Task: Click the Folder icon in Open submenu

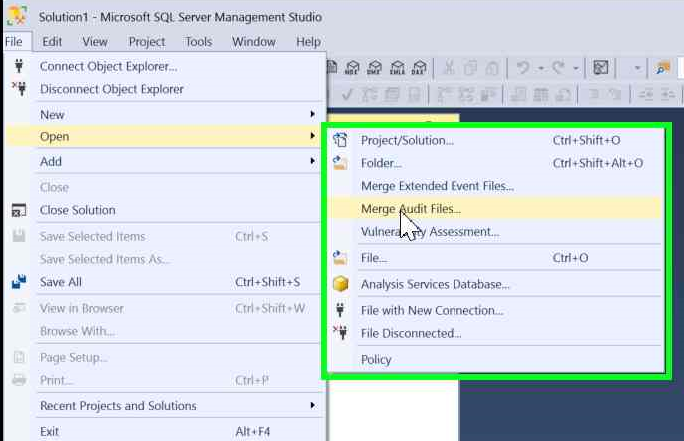Action: pyautogui.click(x=340, y=163)
